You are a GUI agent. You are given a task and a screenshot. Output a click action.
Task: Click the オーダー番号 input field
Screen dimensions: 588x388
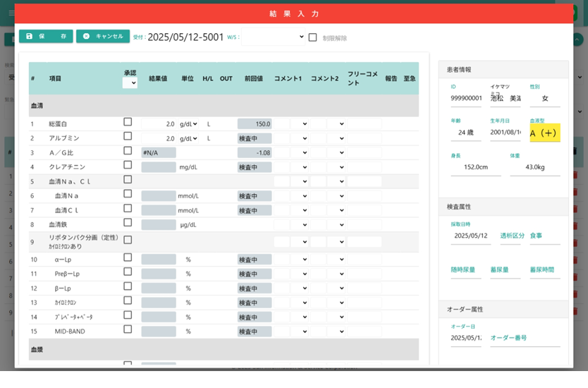coord(524,338)
